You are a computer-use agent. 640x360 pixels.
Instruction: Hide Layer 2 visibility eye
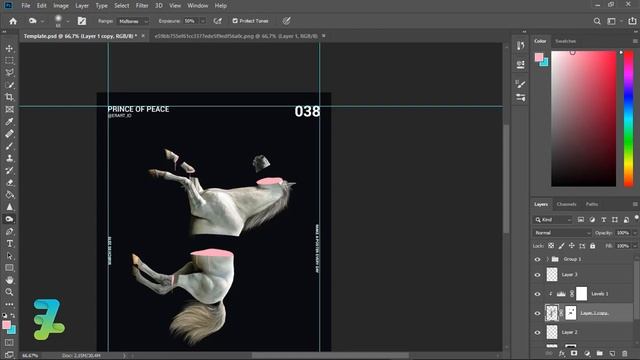click(537, 332)
